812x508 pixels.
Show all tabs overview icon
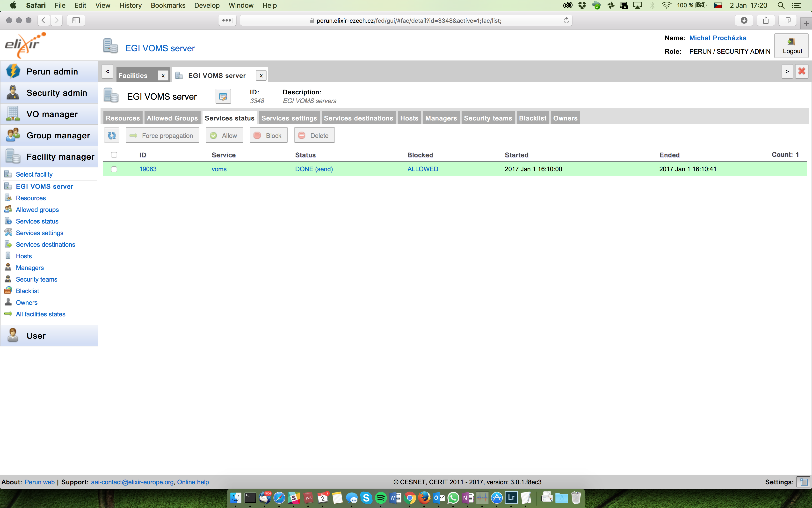coord(787,21)
